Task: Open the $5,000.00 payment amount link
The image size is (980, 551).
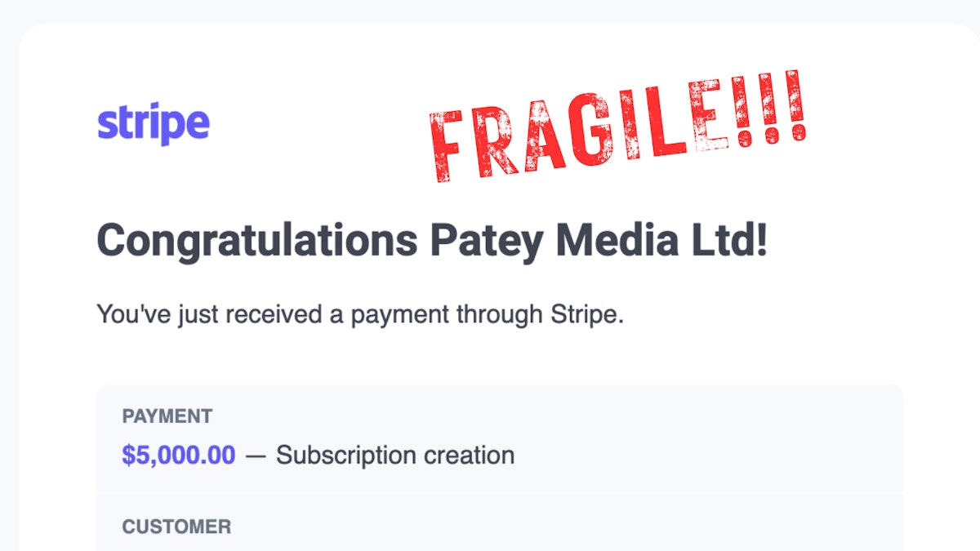Action: pyautogui.click(x=179, y=455)
